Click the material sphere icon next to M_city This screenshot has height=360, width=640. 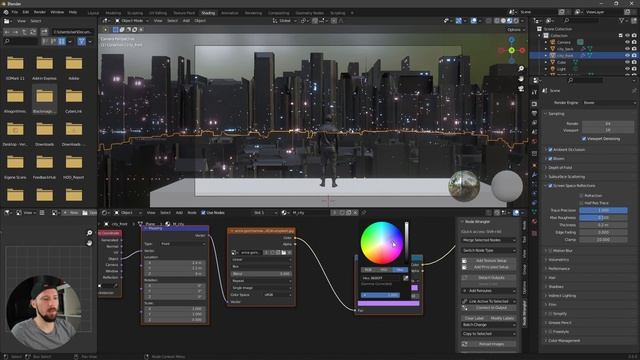click(284, 213)
